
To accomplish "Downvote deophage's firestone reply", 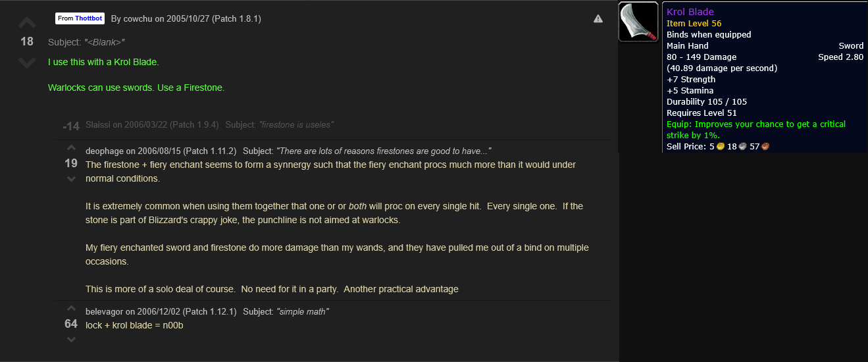I will tap(72, 179).
